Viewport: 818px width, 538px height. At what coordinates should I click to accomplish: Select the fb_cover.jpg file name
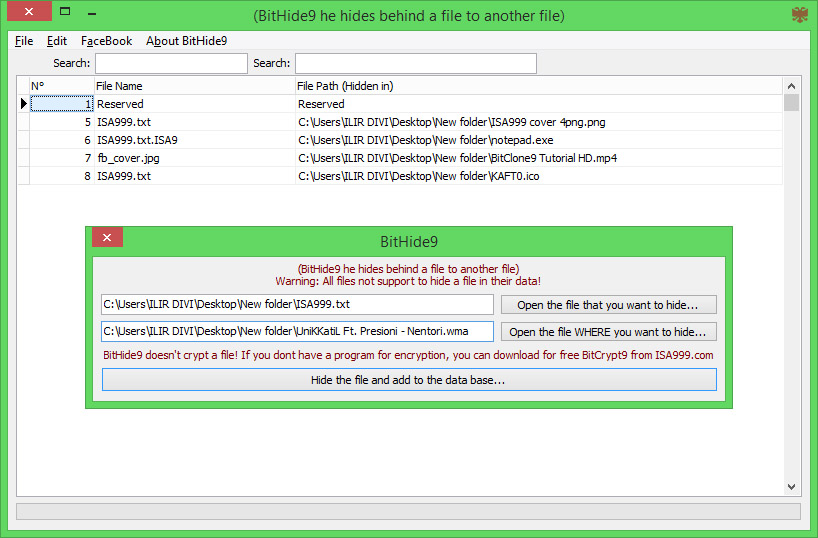tap(195, 158)
